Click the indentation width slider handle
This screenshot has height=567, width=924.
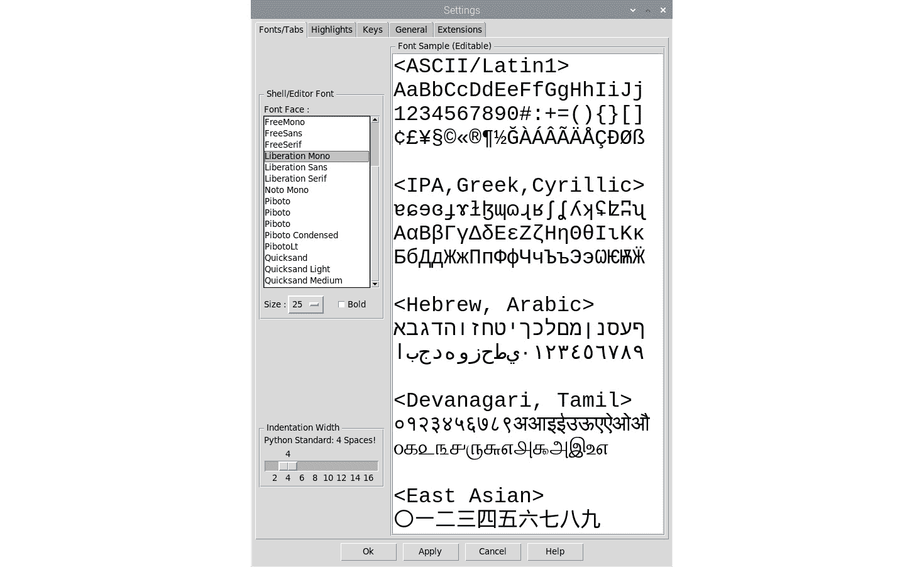click(x=288, y=466)
